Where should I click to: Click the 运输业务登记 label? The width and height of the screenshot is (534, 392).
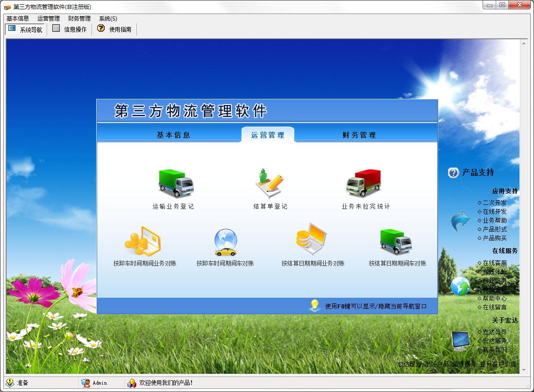pyautogui.click(x=173, y=206)
